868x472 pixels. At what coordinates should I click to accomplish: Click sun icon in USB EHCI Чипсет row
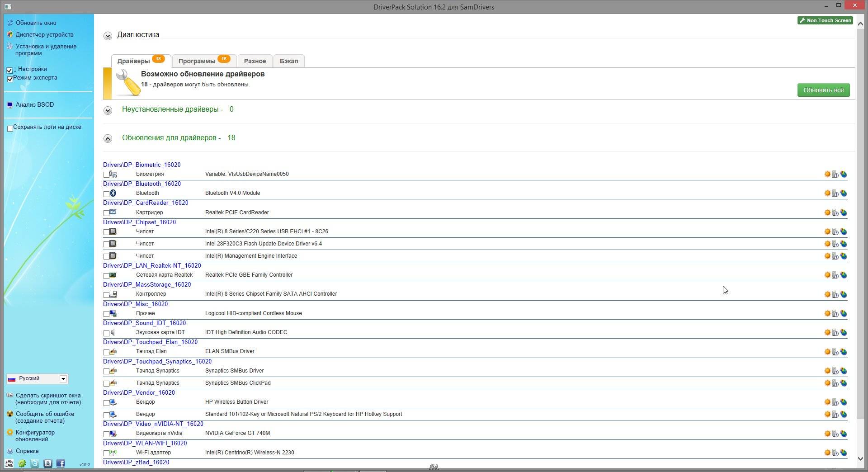pos(827,231)
